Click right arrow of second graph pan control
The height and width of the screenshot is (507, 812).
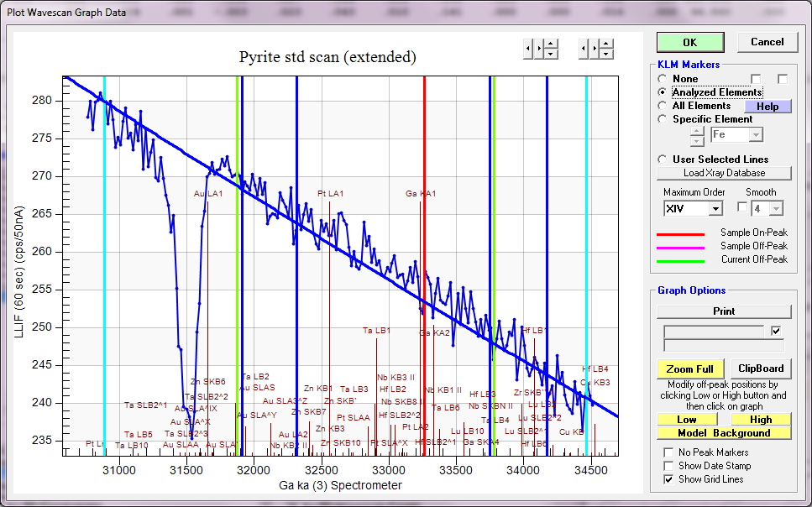(594, 49)
